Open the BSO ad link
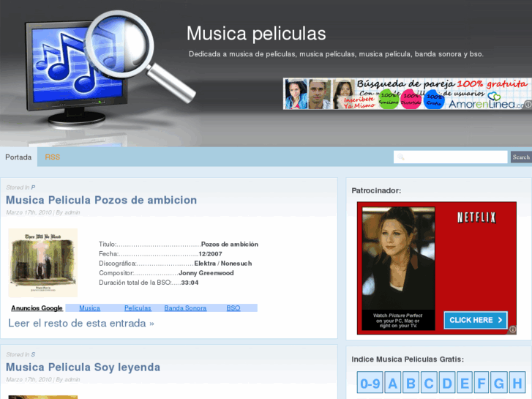The height and width of the screenshot is (399, 532). tap(233, 308)
